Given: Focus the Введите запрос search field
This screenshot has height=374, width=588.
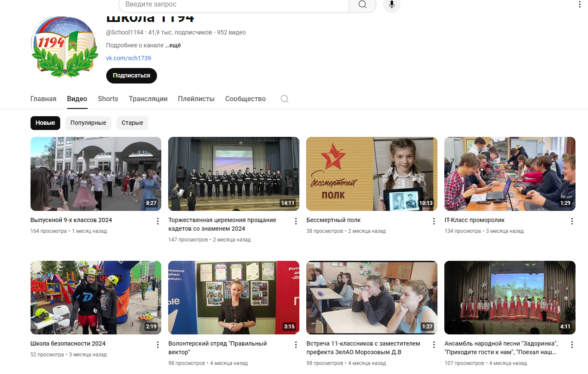Looking at the screenshot, I should pos(234,4).
